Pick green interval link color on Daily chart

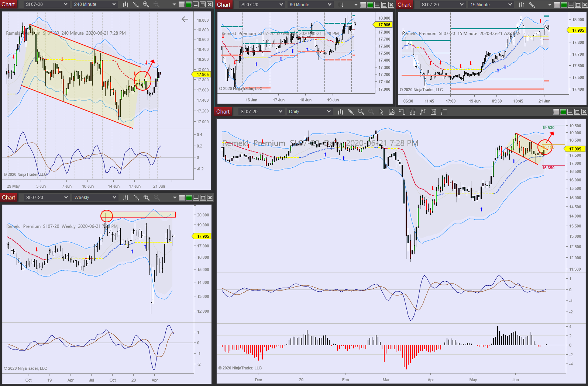(x=563, y=112)
